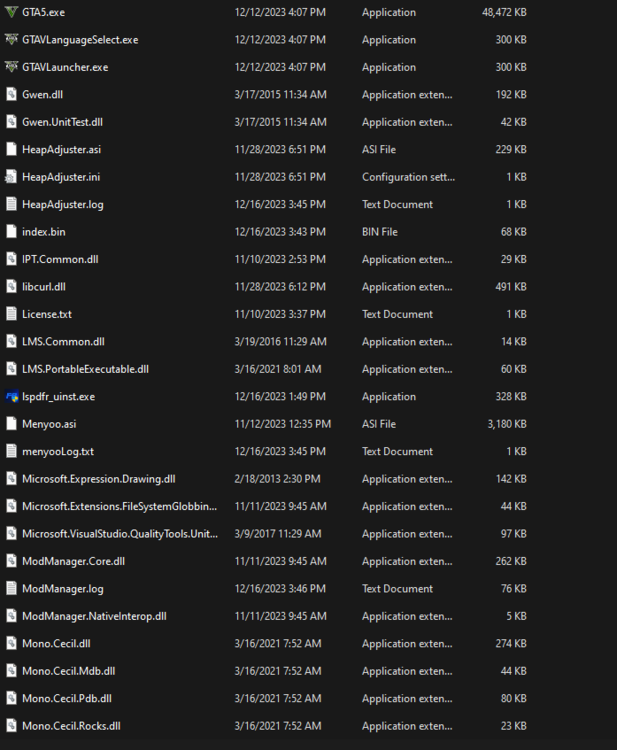
Task: Click the Menyoo.asi file icon
Action: pos(11,424)
